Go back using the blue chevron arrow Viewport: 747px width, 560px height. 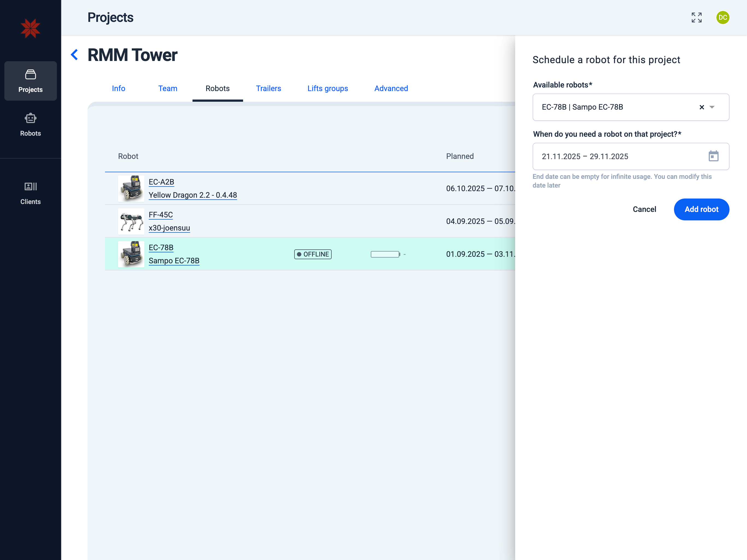74,55
